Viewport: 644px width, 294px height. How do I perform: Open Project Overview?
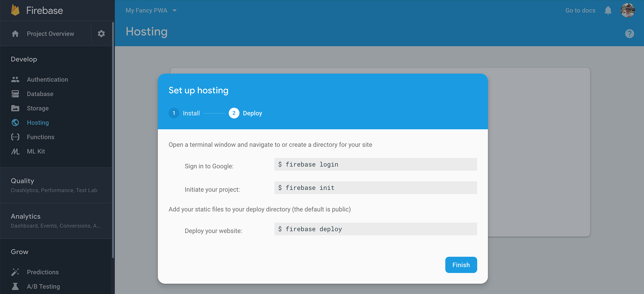coord(50,34)
